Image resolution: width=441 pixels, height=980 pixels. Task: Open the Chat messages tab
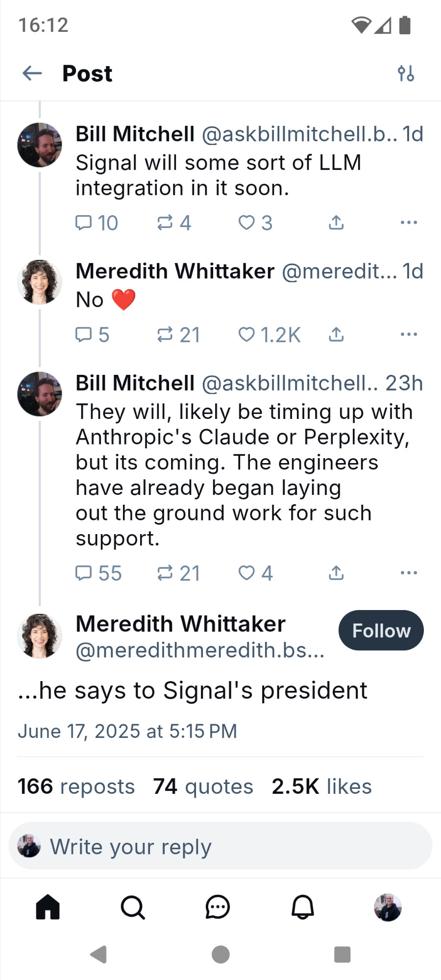click(218, 907)
